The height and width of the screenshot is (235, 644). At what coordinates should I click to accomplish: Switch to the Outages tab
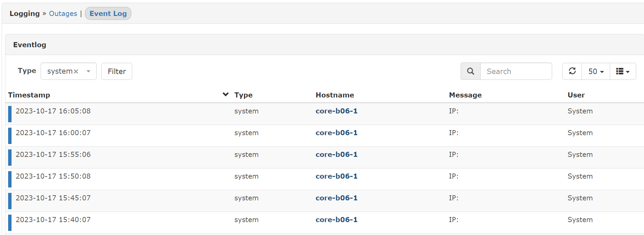(63, 14)
